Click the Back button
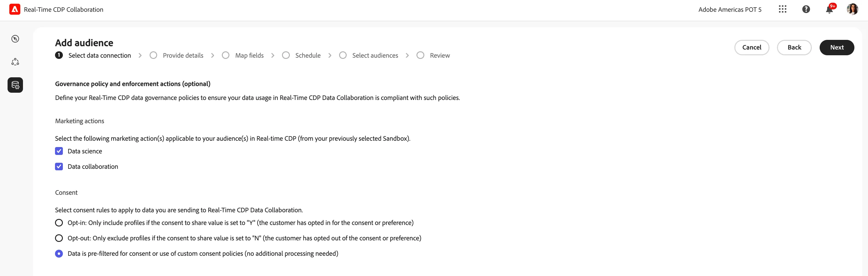 (x=794, y=47)
